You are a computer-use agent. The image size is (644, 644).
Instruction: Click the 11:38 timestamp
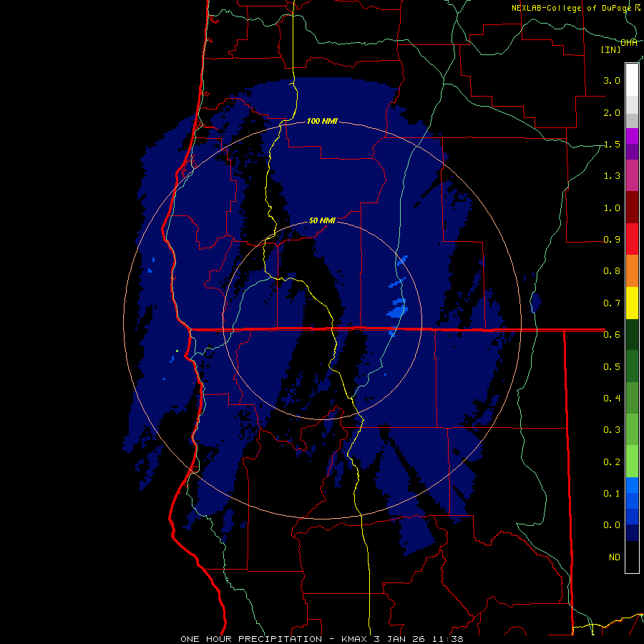click(x=448, y=639)
